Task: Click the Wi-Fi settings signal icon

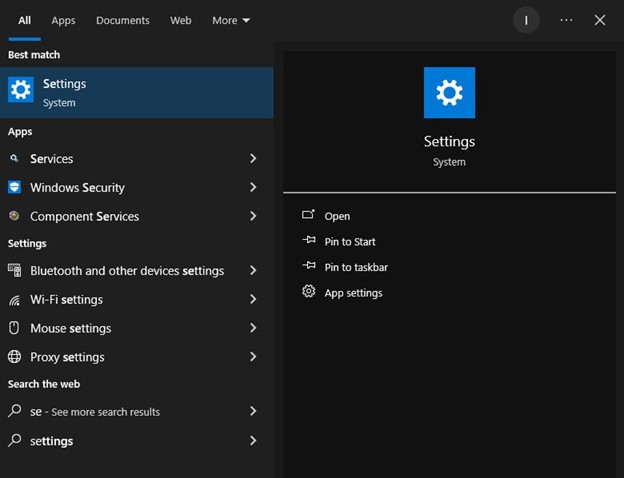Action: pos(15,300)
